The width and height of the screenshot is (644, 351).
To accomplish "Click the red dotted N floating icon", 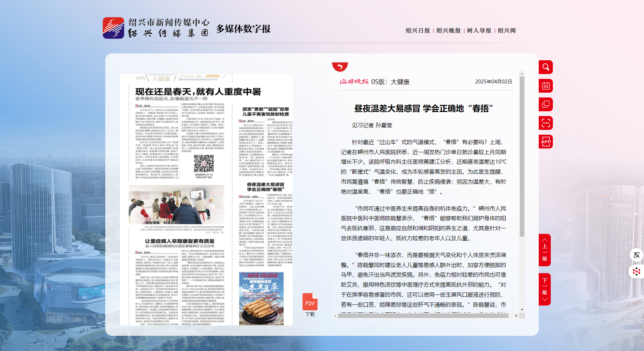I will pyautogui.click(x=636, y=271).
